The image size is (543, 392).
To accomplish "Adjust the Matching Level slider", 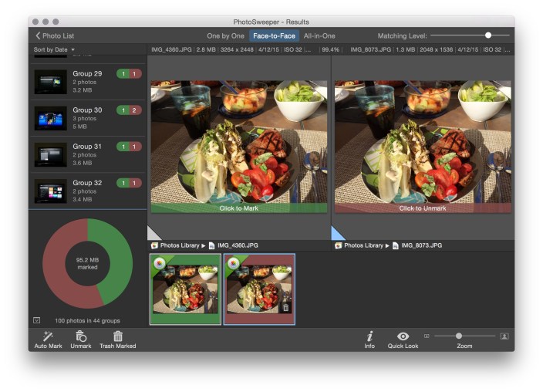I will click(x=488, y=35).
